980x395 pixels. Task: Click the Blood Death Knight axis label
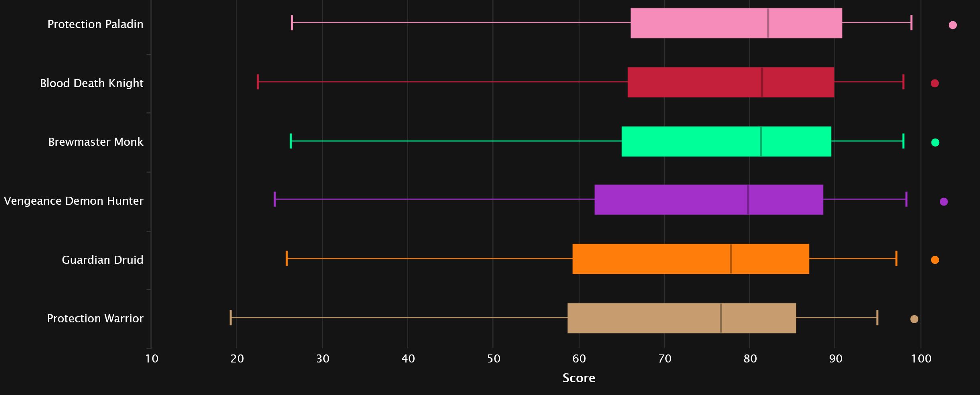[91, 83]
